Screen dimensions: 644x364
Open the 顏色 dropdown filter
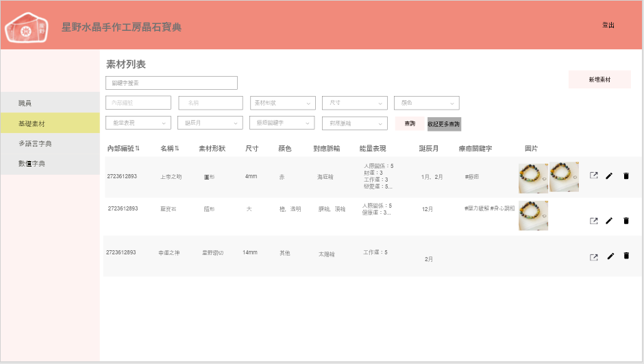pyautogui.click(x=426, y=103)
